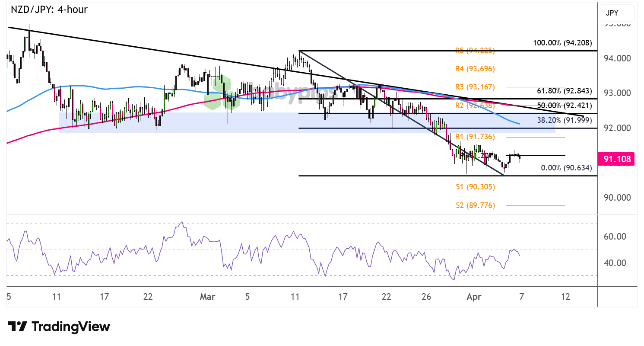Click the 50.00% (92.421) Fibonacci label
This screenshot has width=644, height=346.
point(564,106)
